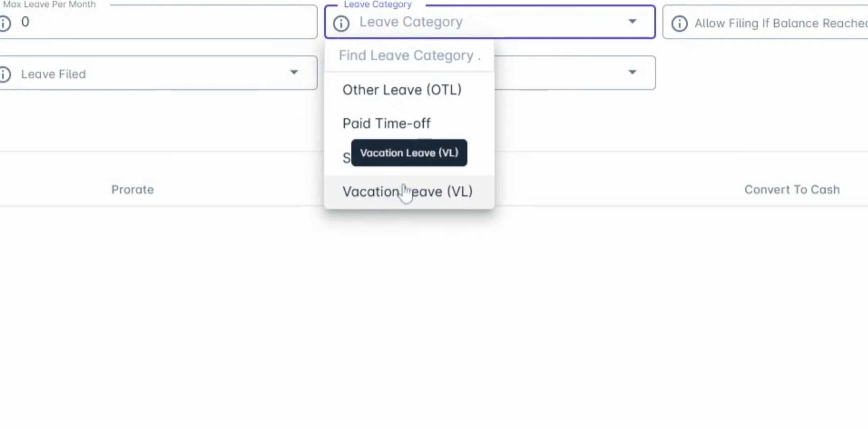Screen dimensions: 868x429
Task: Click the Leave Category floating label
Action: point(378,4)
